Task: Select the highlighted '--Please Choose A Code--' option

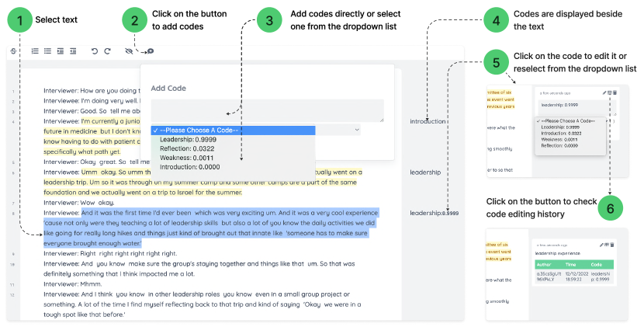Action: pos(233,130)
